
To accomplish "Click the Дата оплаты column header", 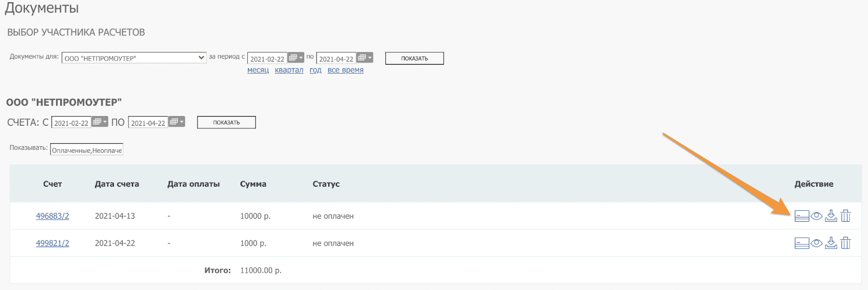I will [x=194, y=184].
